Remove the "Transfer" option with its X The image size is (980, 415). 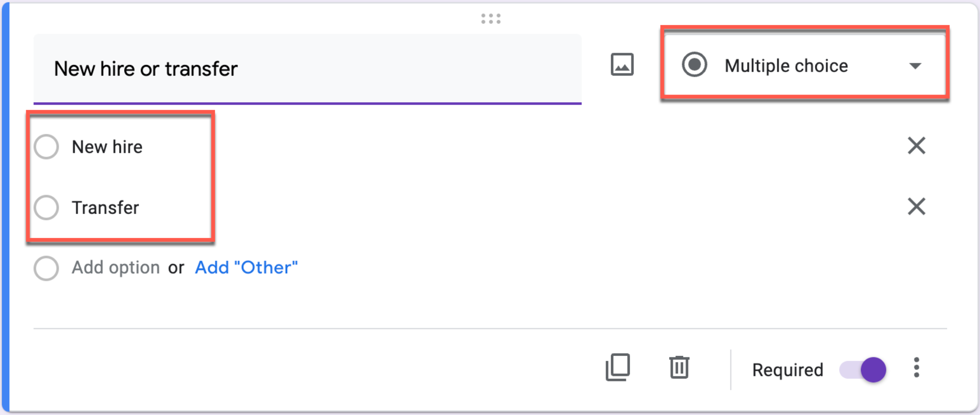tap(917, 206)
